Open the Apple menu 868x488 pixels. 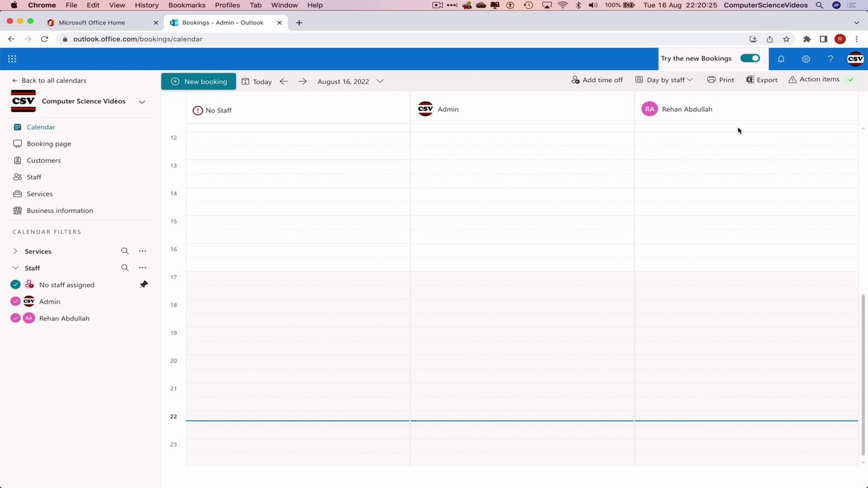click(x=14, y=5)
